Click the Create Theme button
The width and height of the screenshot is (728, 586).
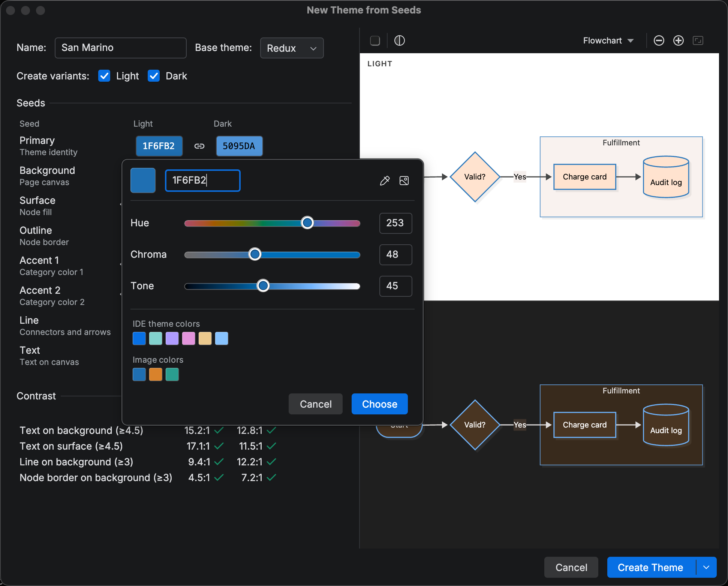coord(650,567)
